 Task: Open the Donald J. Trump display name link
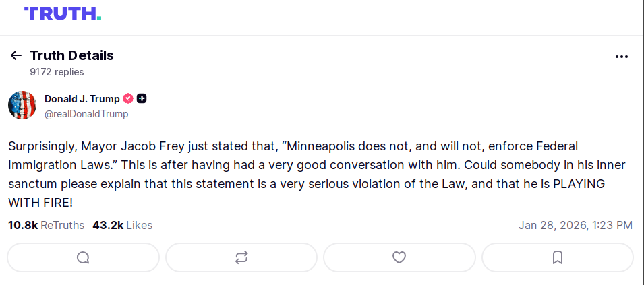(x=82, y=98)
